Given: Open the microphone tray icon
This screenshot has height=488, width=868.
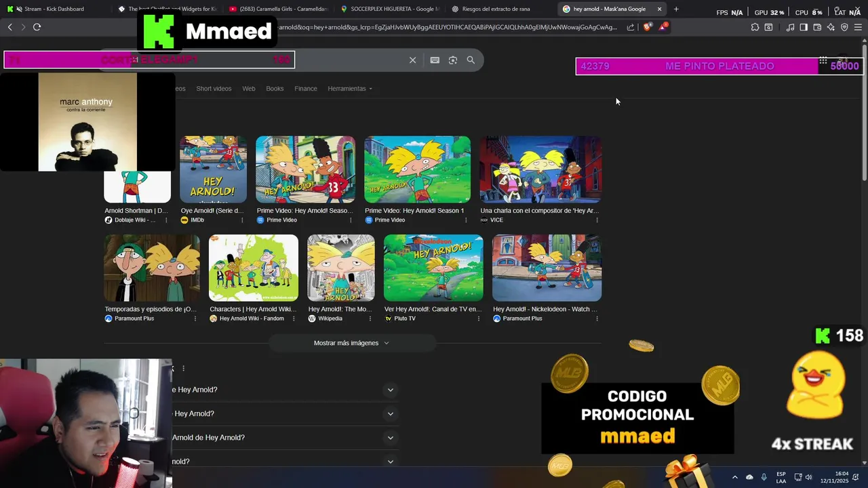Looking at the screenshot, I should (764, 477).
